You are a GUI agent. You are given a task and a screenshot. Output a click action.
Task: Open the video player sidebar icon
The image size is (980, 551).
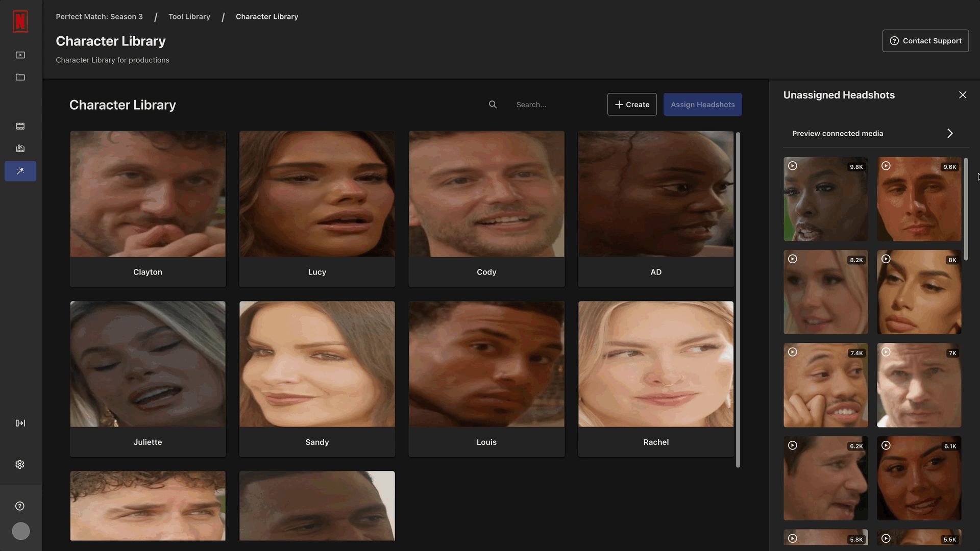(20, 55)
